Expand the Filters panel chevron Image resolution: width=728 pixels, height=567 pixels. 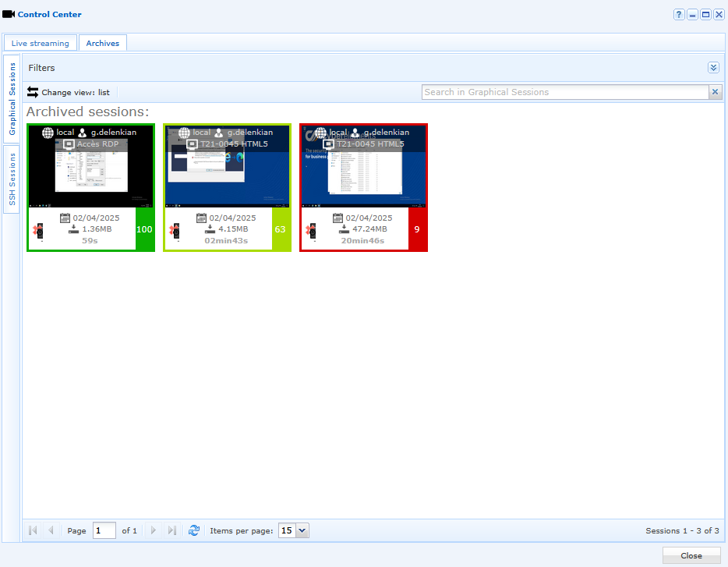click(714, 68)
